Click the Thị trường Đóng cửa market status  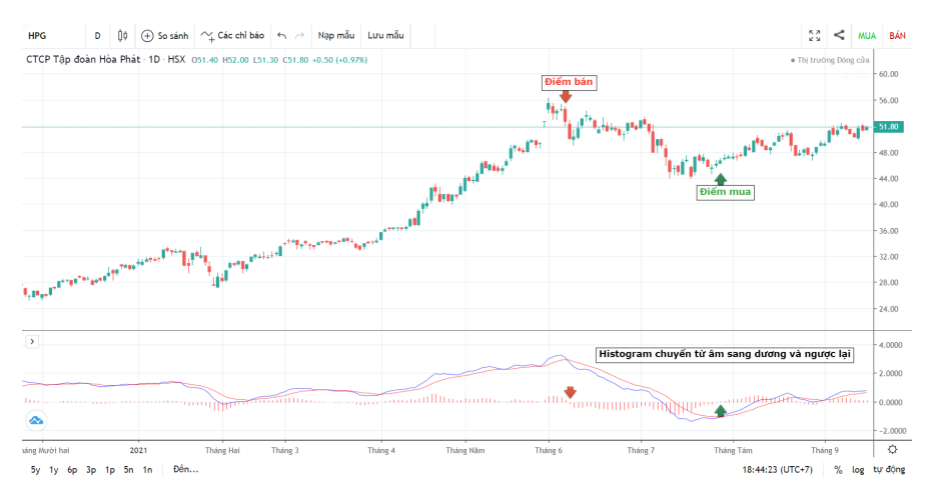(x=830, y=60)
